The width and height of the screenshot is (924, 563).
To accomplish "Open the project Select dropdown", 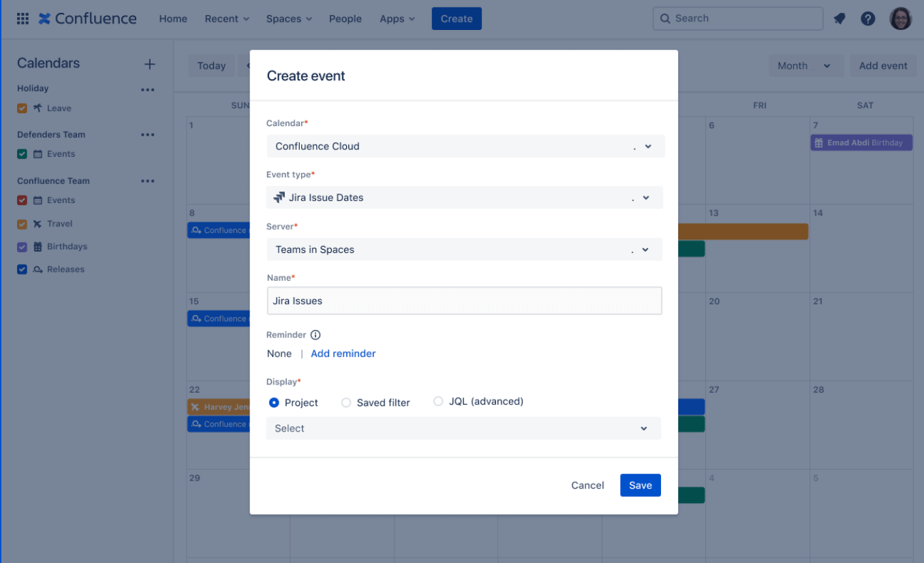I will pos(463,428).
